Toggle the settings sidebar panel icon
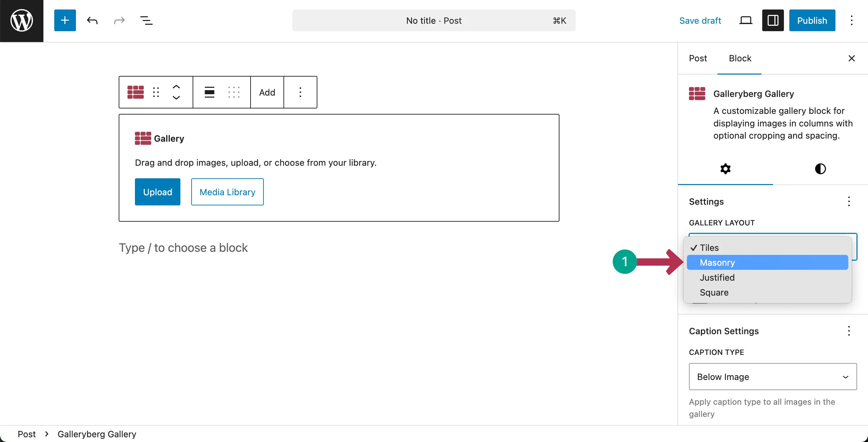 [772, 20]
